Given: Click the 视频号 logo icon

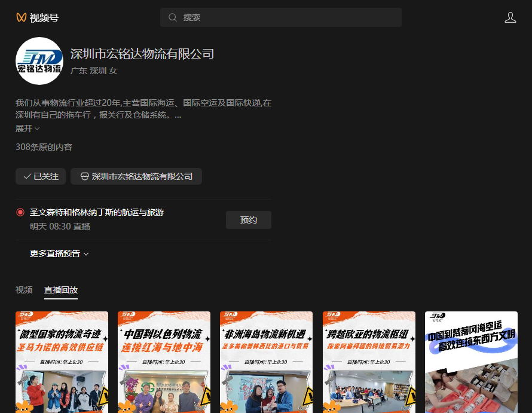Looking at the screenshot, I should (22, 17).
